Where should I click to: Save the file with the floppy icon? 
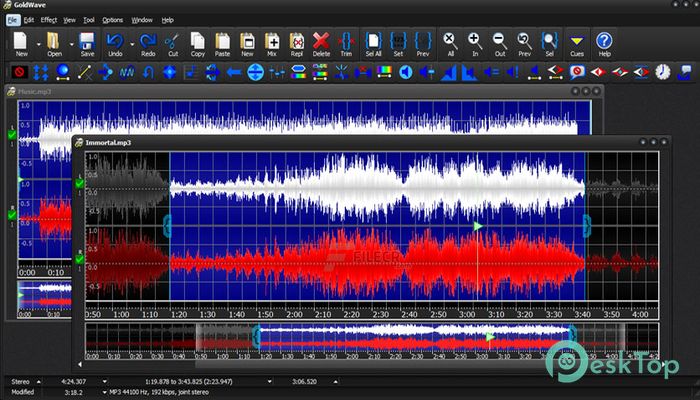pyautogui.click(x=87, y=44)
